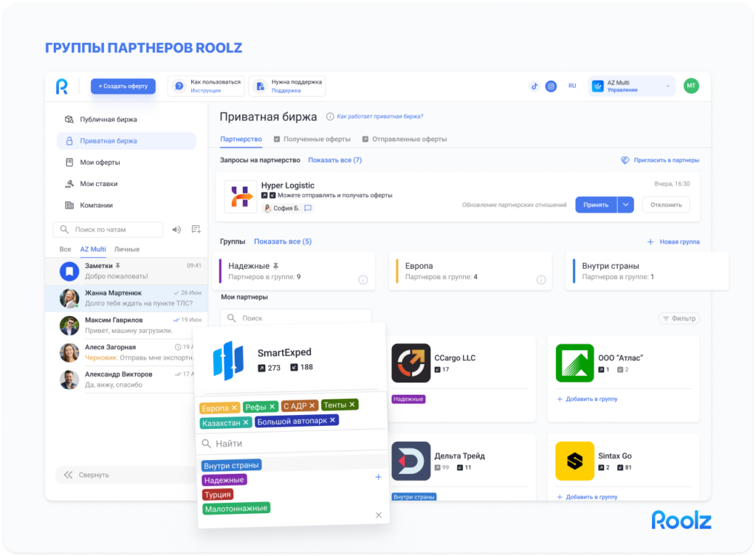Viewport: 756px width, 556px height.
Task: Click the MT profile avatar in the top right
Action: pyautogui.click(x=690, y=86)
